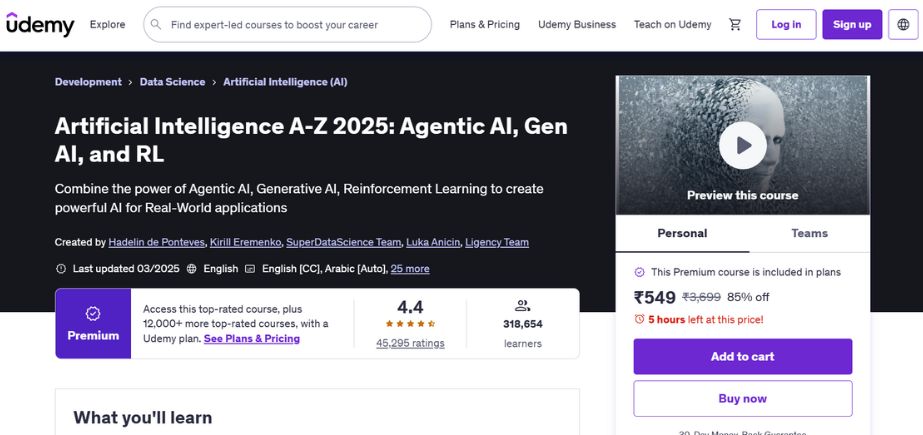
Task: Click the Add to cart button
Action: [742, 356]
